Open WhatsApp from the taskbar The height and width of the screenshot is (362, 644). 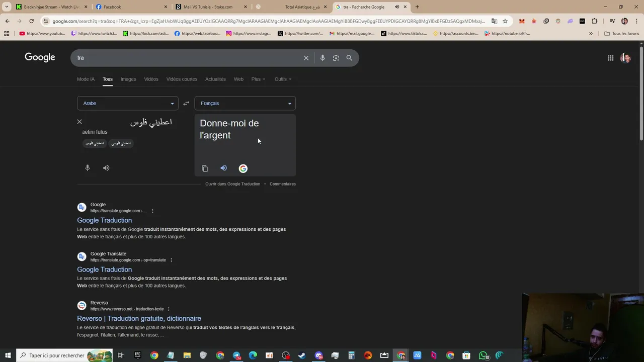(x=483, y=355)
